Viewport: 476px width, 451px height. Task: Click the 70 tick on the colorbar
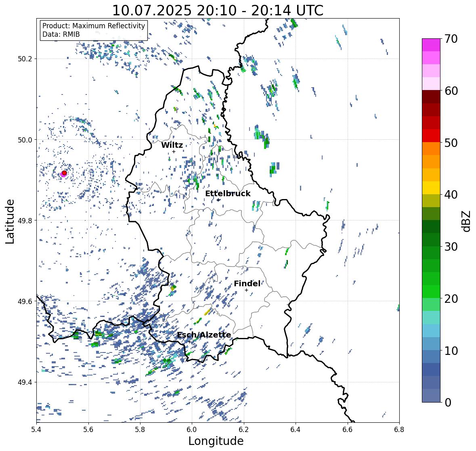coord(451,39)
